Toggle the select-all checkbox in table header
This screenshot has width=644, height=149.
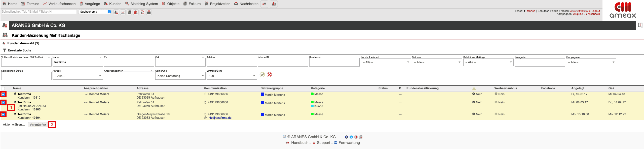tap(3, 88)
